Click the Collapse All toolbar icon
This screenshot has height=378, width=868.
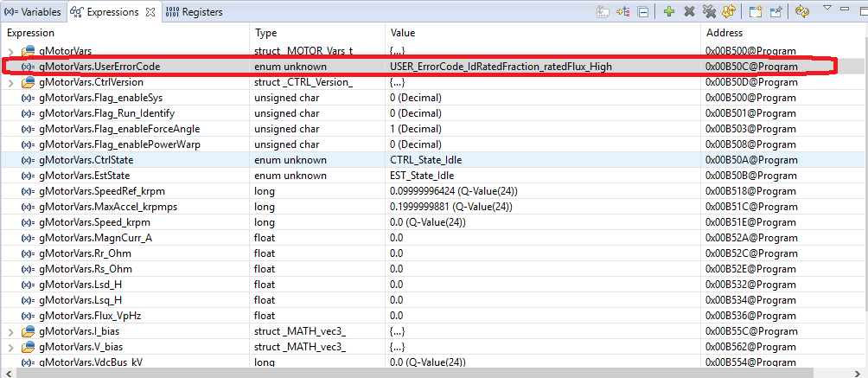click(643, 11)
